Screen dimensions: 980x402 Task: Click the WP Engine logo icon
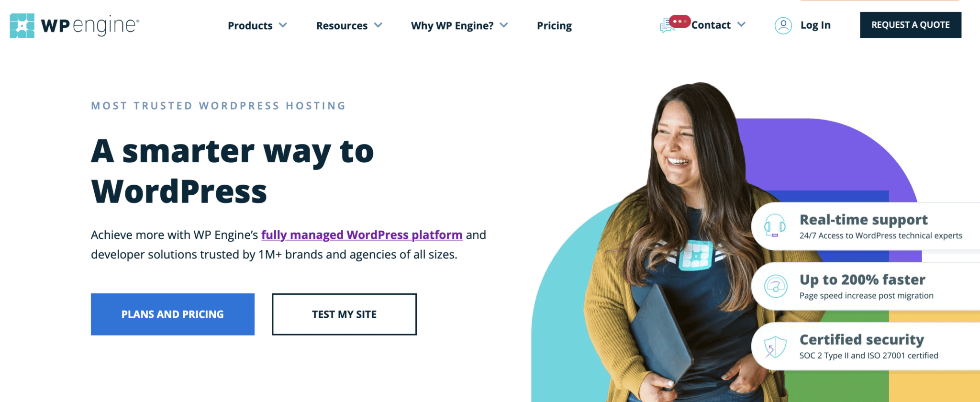[x=22, y=25]
